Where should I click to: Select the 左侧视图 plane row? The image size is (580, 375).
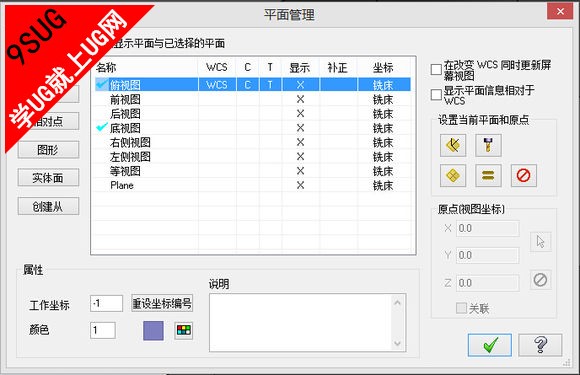click(253, 157)
